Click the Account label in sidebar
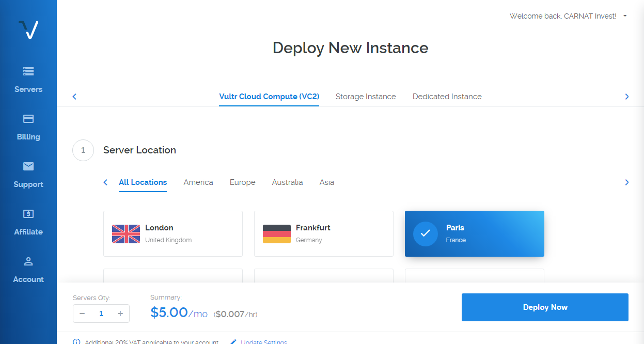 (x=28, y=279)
